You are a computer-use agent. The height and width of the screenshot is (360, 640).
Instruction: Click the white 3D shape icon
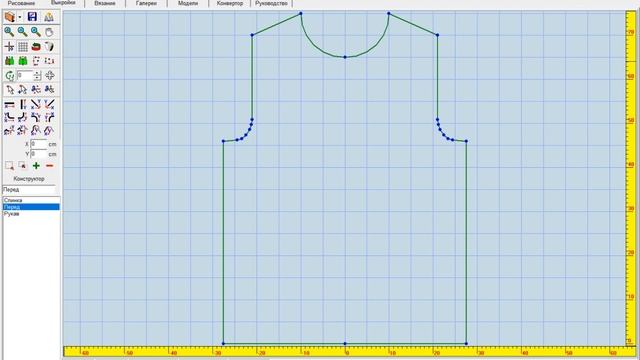49,47
